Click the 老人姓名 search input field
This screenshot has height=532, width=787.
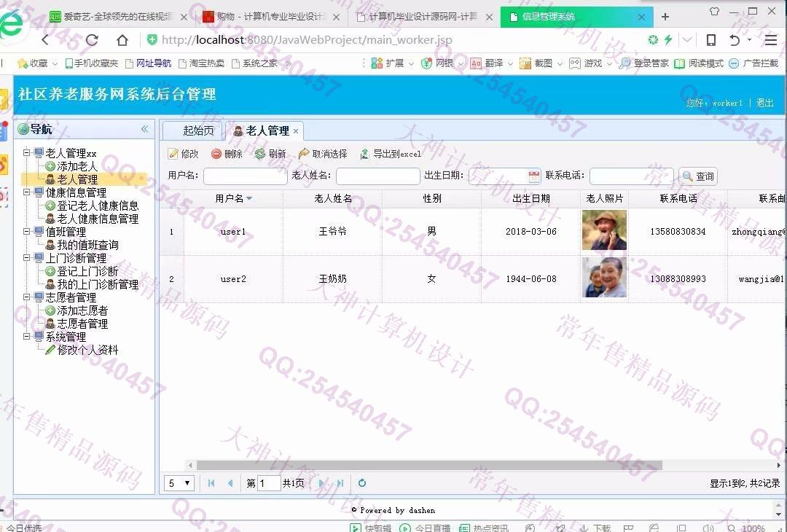[378, 176]
